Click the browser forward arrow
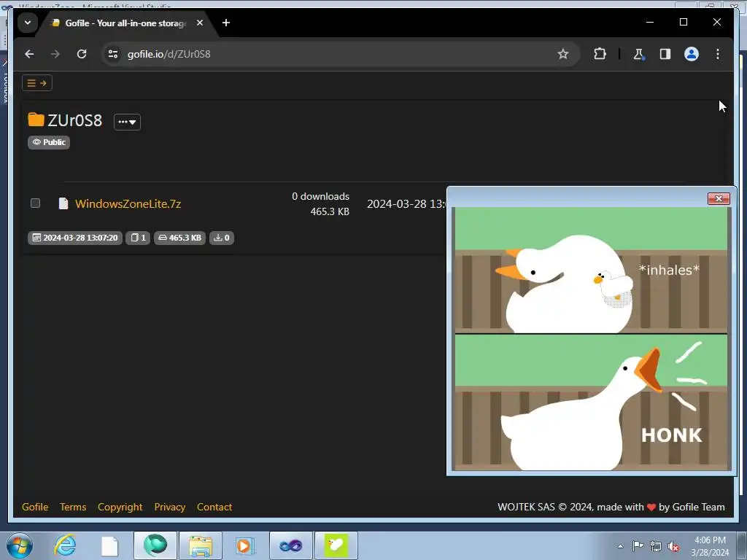This screenshot has width=747, height=560. [55, 54]
